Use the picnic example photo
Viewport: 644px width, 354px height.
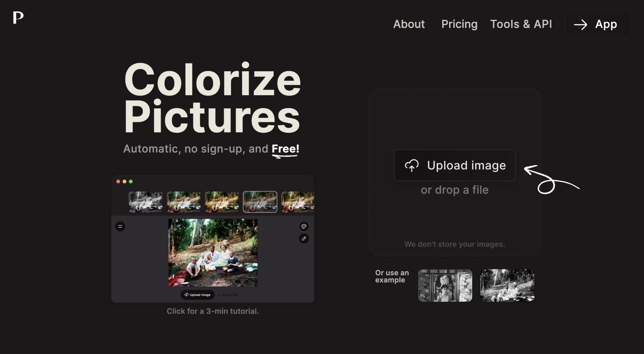[x=507, y=285]
